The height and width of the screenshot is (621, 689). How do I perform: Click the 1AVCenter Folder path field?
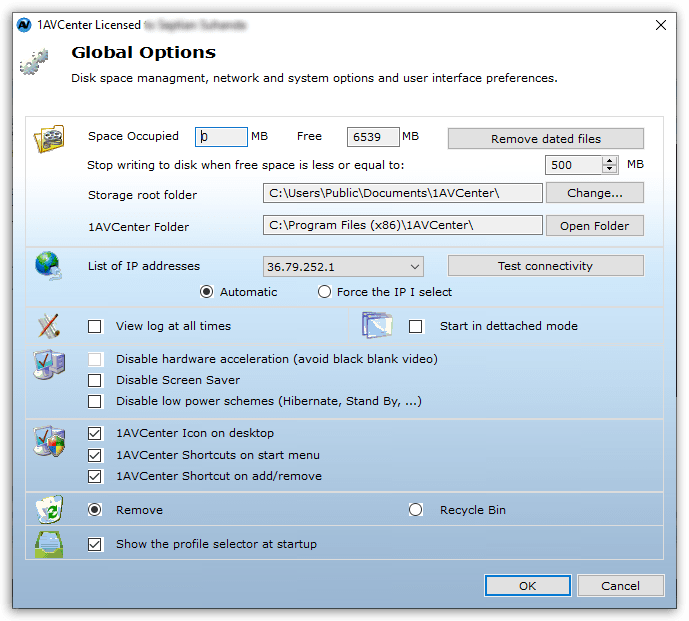coord(403,225)
